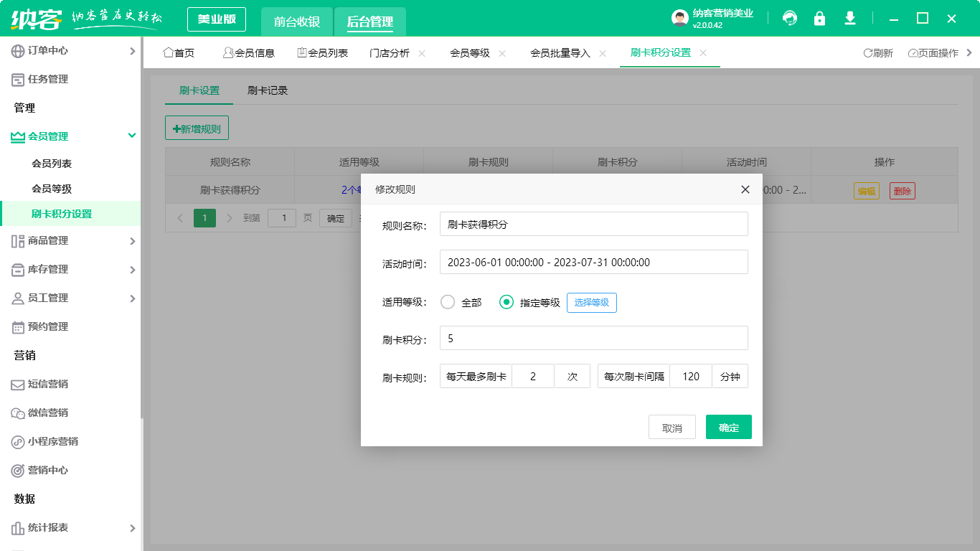Click the 新增规则 button
The width and height of the screenshot is (980, 551).
click(x=197, y=128)
